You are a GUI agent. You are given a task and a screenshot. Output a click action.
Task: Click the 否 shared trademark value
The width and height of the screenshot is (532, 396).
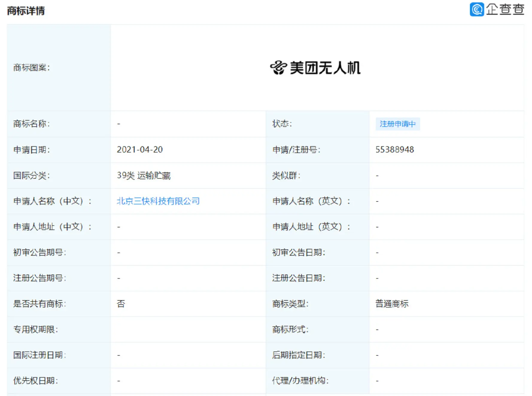(121, 304)
